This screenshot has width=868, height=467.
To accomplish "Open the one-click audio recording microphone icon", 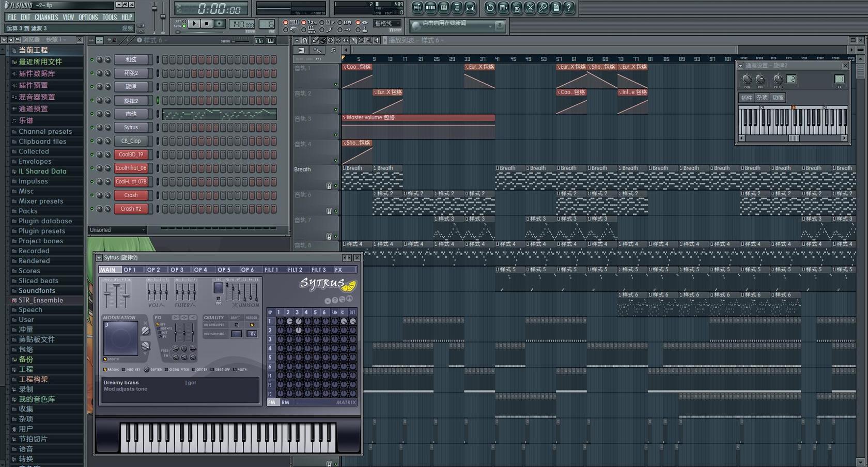I will 543,7.
